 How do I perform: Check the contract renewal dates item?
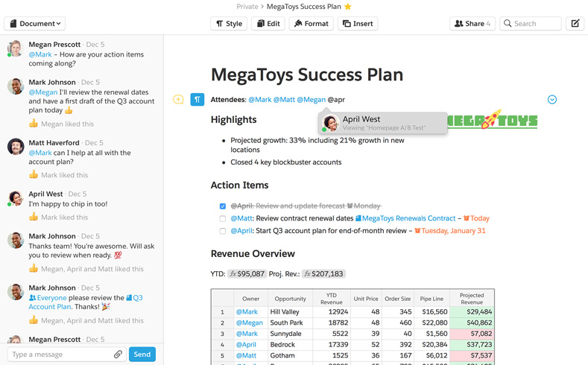223,219
